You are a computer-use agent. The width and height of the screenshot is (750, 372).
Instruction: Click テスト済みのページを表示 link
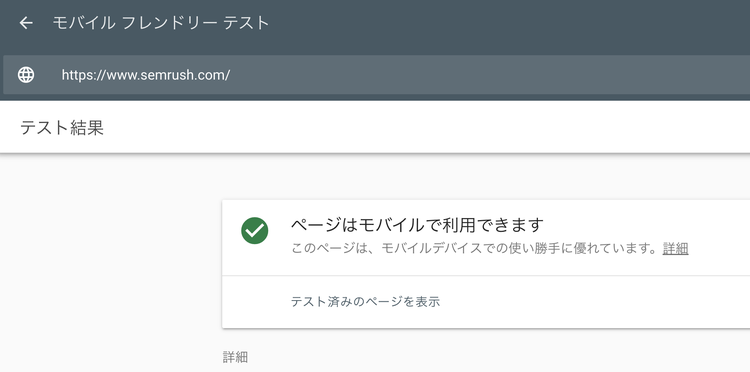click(x=365, y=302)
